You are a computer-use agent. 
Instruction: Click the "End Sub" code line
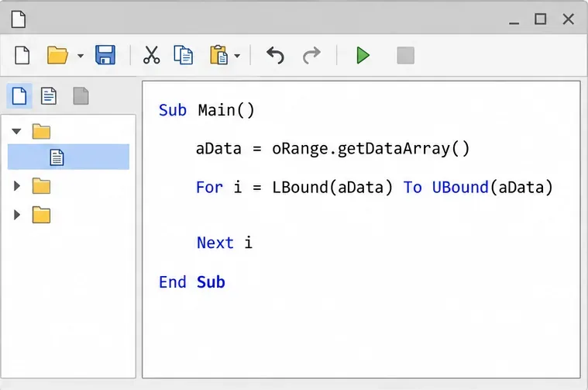coord(191,282)
